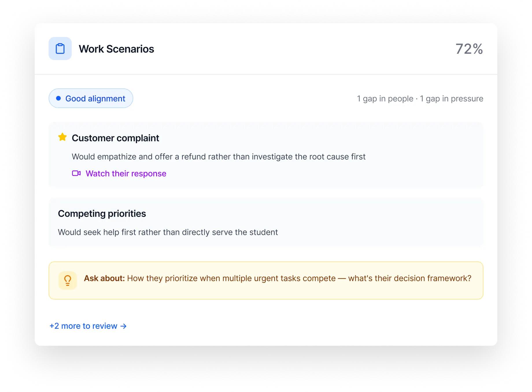This screenshot has width=532, height=392.
Task: Click the video camera icon before Watch their response
Action: [76, 173]
